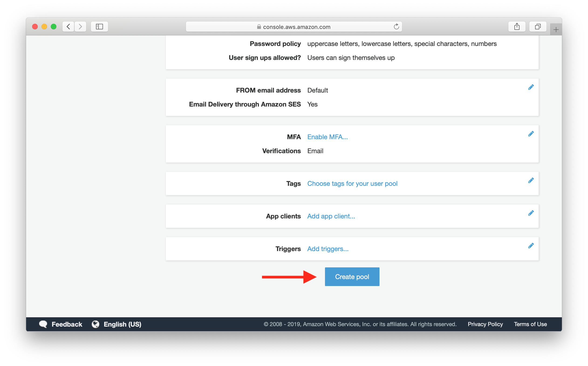Screen dimensions: 588x366
Task: Click the edit icon for Verifications
Action: coord(531,134)
